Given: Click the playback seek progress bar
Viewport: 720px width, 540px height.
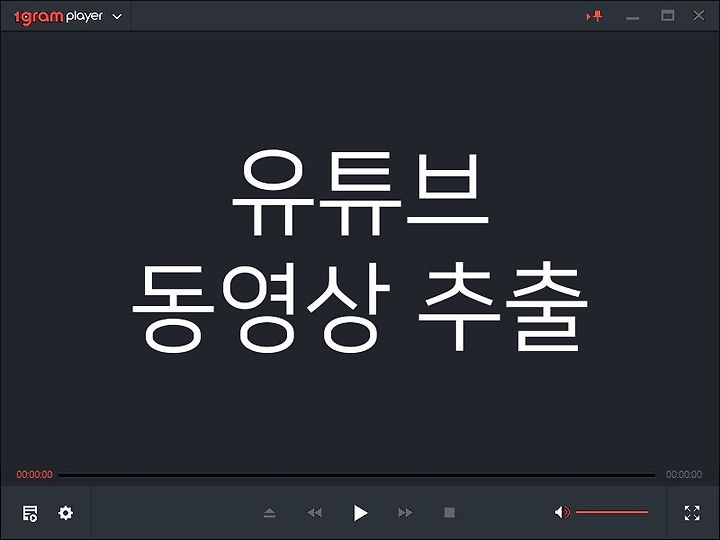Looking at the screenshot, I should (357, 475).
